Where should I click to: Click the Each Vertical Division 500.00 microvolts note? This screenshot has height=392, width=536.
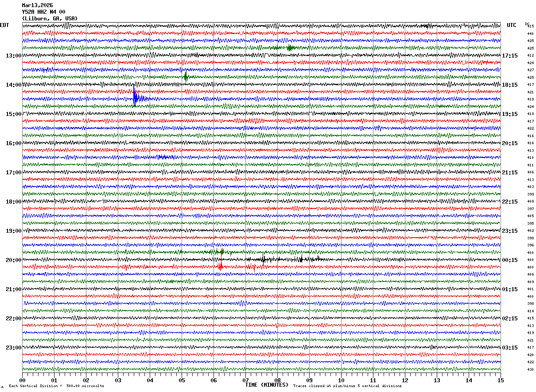click(x=56, y=386)
